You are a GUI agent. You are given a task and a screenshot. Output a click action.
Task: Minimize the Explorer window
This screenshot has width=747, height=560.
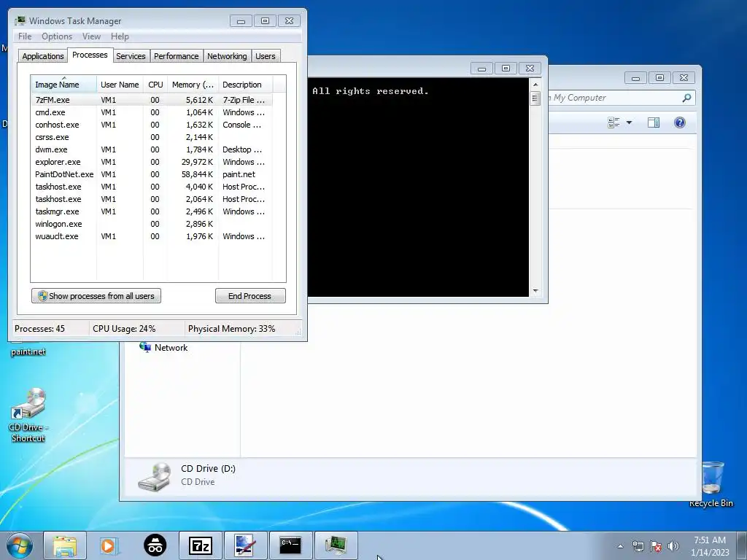click(635, 78)
